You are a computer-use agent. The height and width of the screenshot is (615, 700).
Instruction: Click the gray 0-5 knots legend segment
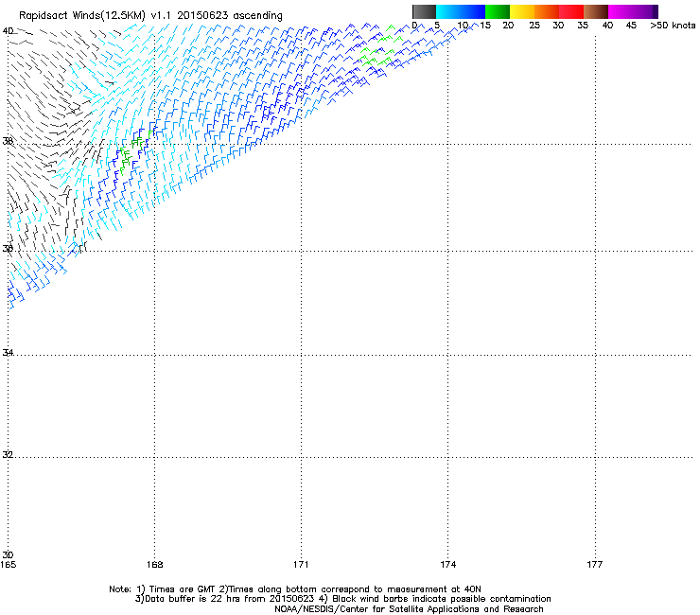click(x=424, y=11)
